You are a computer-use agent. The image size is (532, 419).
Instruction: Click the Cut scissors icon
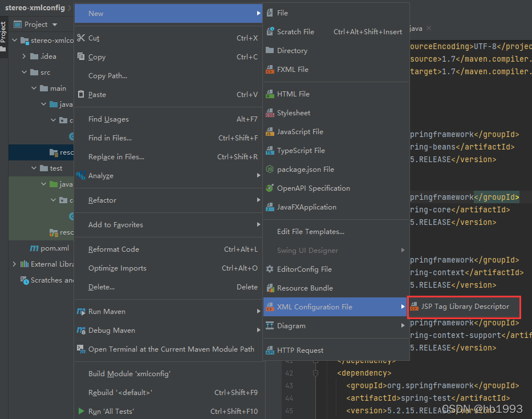(81, 38)
